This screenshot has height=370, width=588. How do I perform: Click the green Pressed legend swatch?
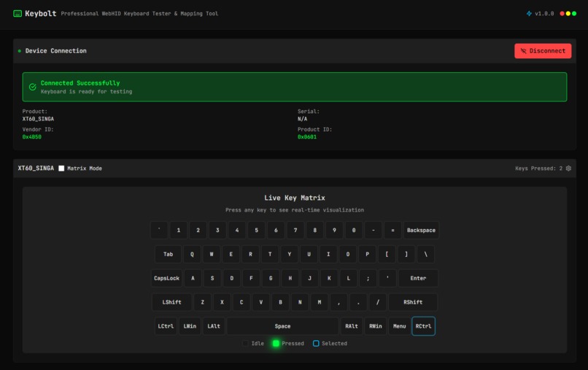coord(276,343)
